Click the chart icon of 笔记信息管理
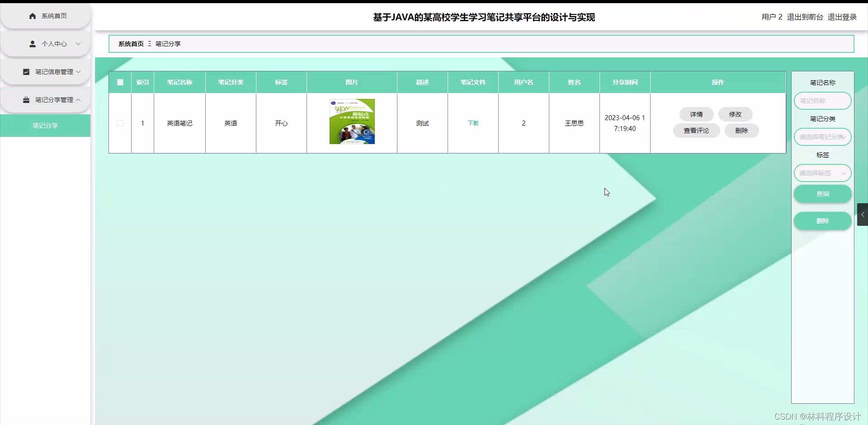The height and width of the screenshot is (425, 868). pyautogui.click(x=26, y=72)
